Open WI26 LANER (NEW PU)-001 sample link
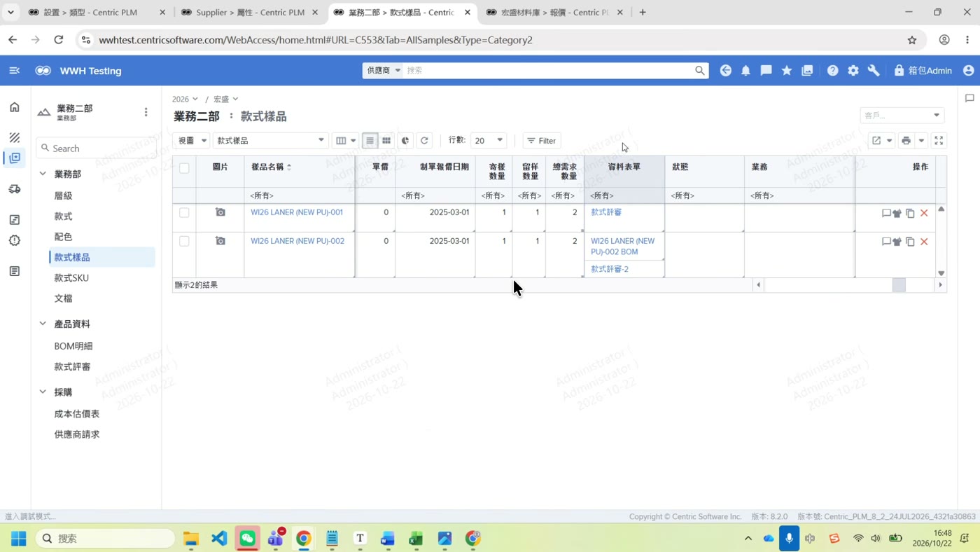The width and height of the screenshot is (980, 552). coord(297,212)
